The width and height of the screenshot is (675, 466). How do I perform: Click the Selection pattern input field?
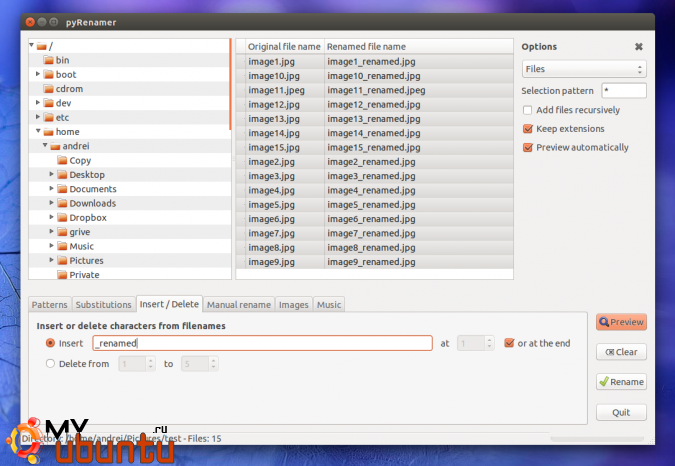[x=623, y=91]
